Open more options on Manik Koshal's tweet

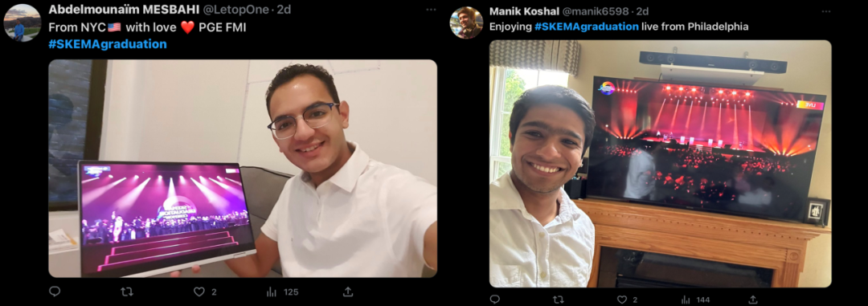tap(826, 11)
